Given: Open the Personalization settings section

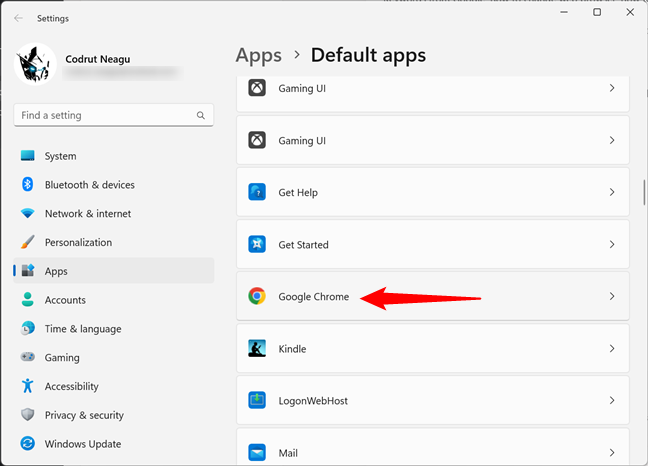Looking at the screenshot, I should (x=78, y=243).
